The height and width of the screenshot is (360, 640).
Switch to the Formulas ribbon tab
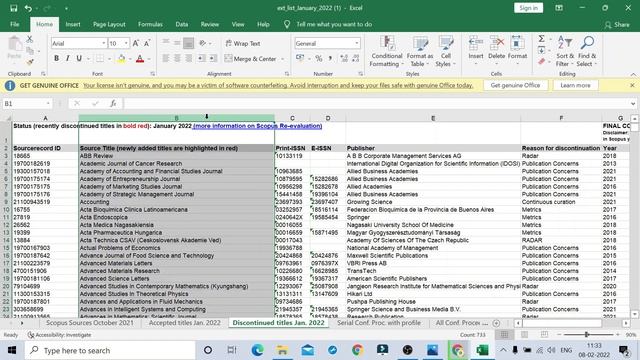(150, 24)
